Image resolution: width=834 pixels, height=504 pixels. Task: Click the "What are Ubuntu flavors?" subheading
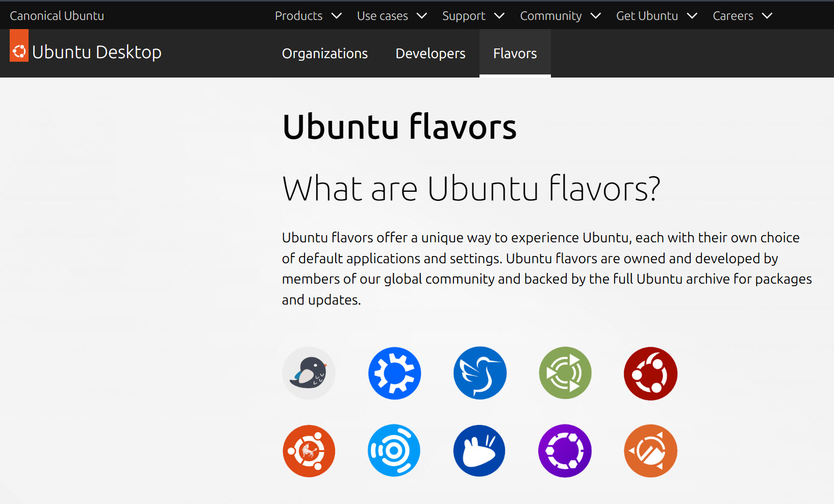(x=471, y=188)
